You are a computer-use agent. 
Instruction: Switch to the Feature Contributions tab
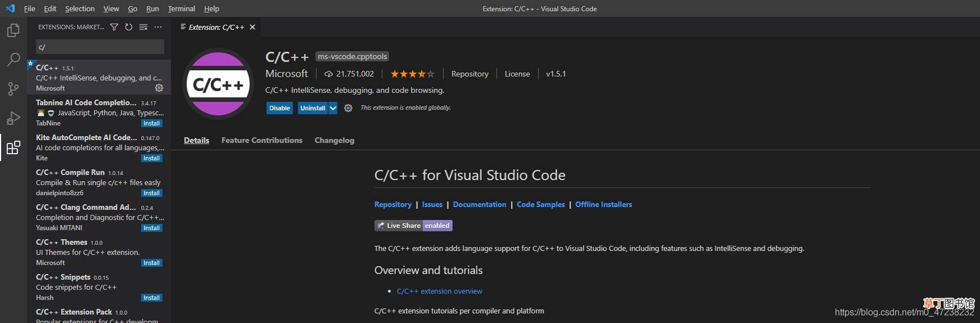pyautogui.click(x=262, y=140)
